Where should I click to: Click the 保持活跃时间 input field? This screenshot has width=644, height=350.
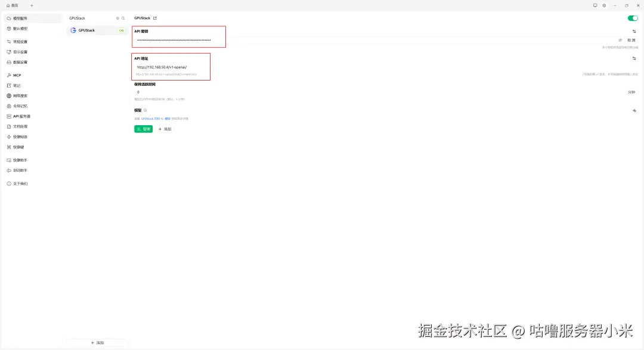tap(378, 92)
